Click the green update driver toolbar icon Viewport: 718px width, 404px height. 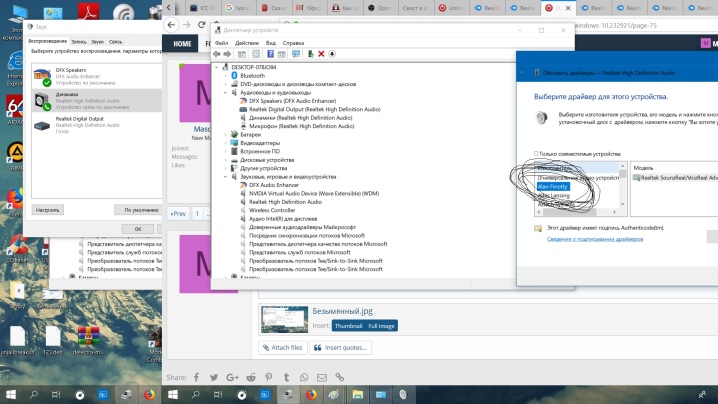[310, 54]
